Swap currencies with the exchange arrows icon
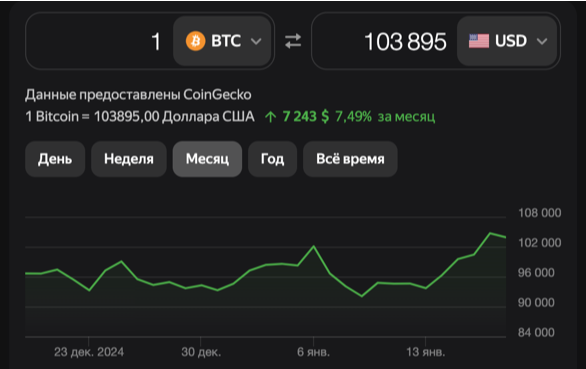586x369 pixels. point(293,41)
